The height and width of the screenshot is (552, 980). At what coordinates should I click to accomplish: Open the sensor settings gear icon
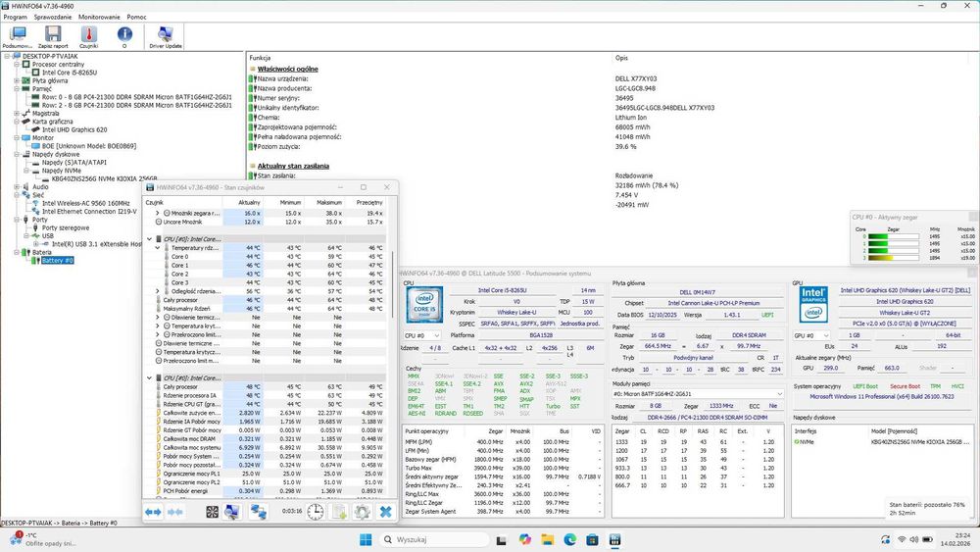362,512
